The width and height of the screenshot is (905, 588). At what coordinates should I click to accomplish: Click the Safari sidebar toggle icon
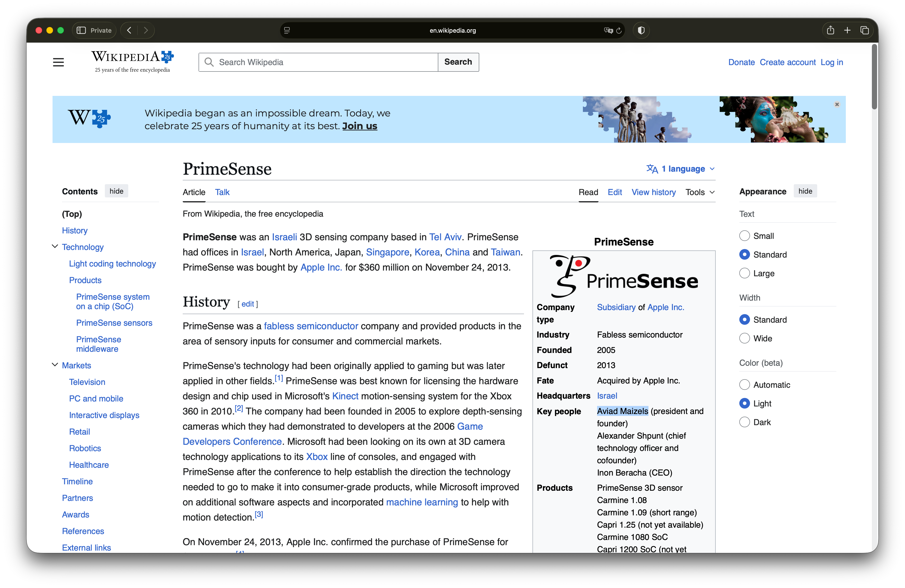click(x=81, y=31)
